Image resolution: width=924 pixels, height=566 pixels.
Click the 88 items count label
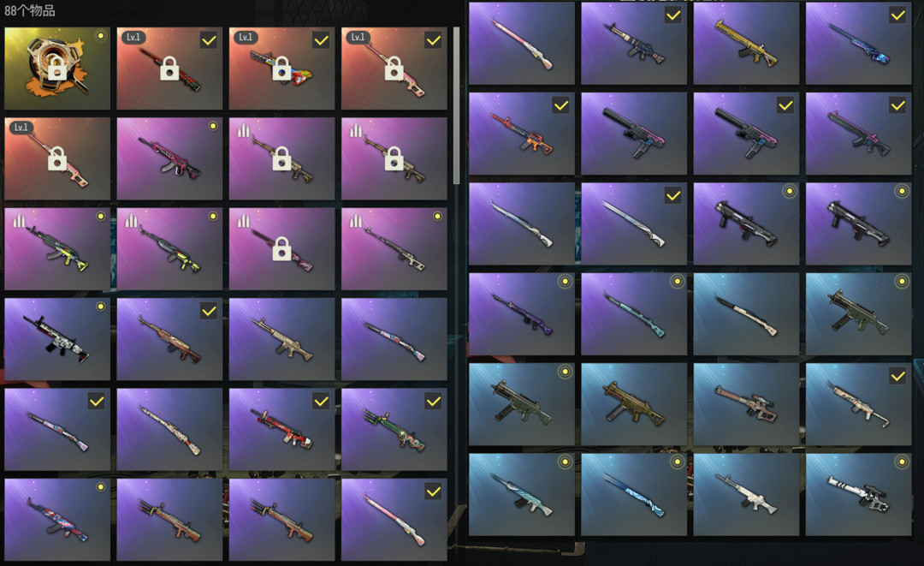29,10
